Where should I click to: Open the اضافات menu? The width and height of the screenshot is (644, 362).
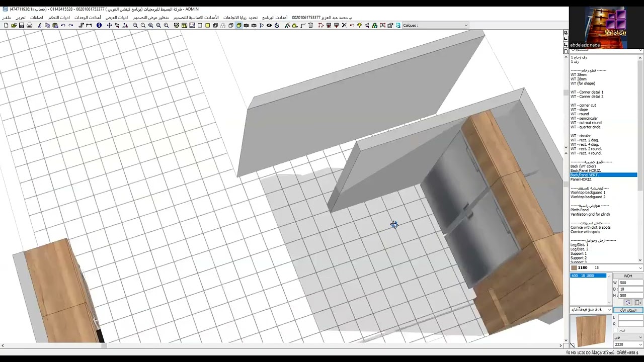(x=36, y=18)
